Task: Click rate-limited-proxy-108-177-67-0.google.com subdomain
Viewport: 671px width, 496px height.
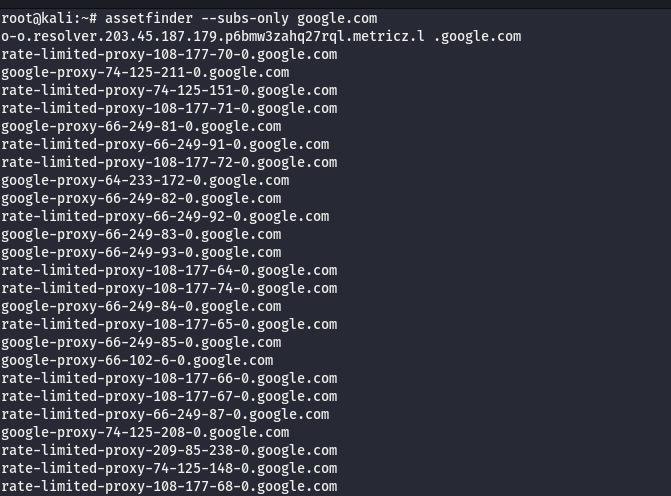Action: (x=169, y=396)
